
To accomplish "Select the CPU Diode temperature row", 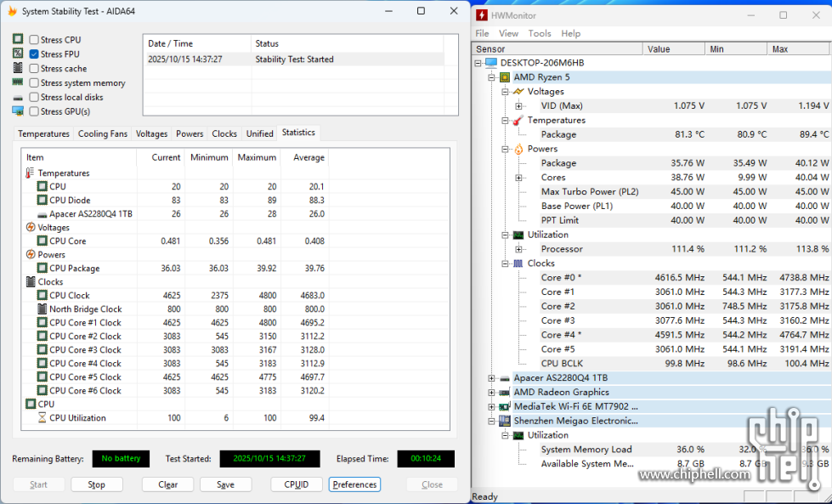I will (x=70, y=201).
